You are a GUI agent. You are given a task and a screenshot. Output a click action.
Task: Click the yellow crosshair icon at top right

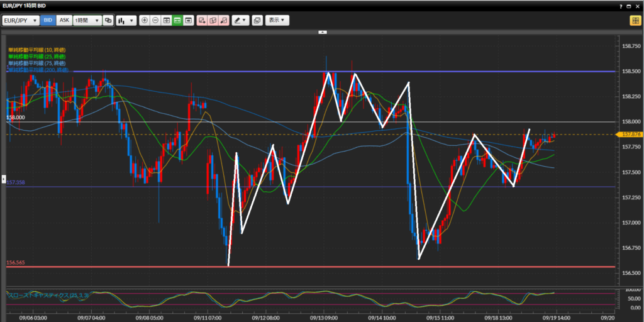coord(635,20)
